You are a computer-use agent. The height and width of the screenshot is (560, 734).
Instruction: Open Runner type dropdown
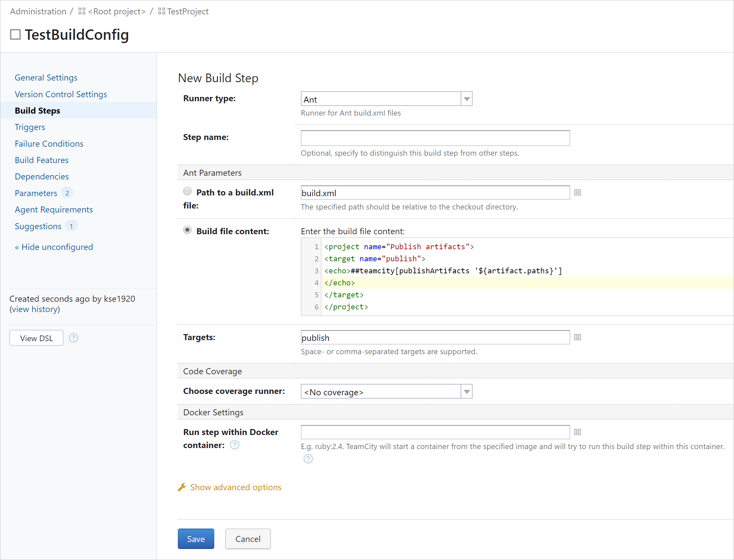tap(386, 99)
